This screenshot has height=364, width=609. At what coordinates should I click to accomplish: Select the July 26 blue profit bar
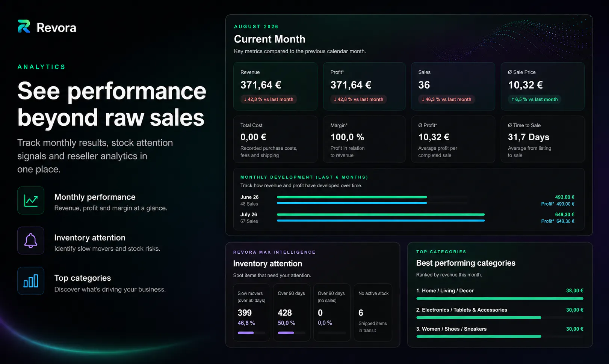(x=381, y=221)
